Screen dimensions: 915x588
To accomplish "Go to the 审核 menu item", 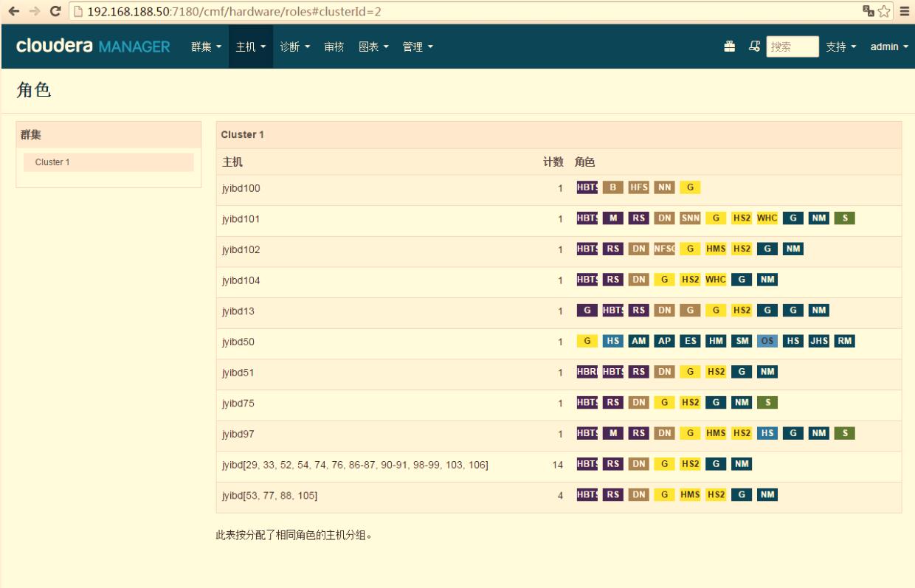I will coord(334,46).
